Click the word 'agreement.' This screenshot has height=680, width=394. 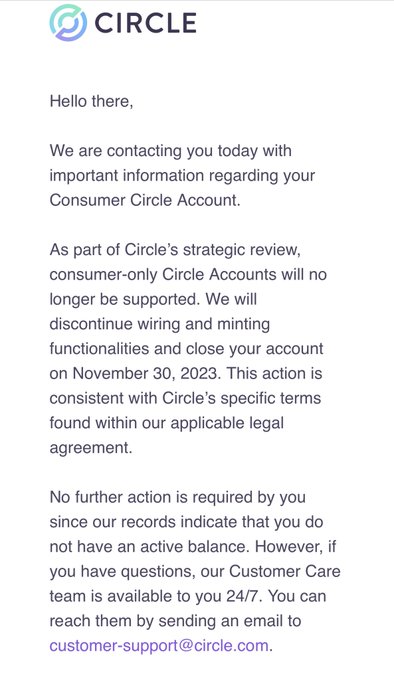91,448
